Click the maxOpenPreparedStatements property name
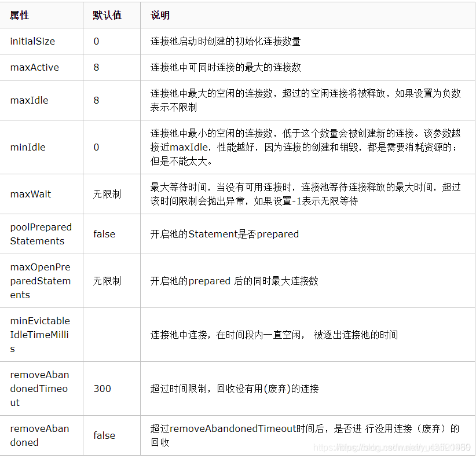Viewport: 476px width, 458px height. tap(37, 281)
